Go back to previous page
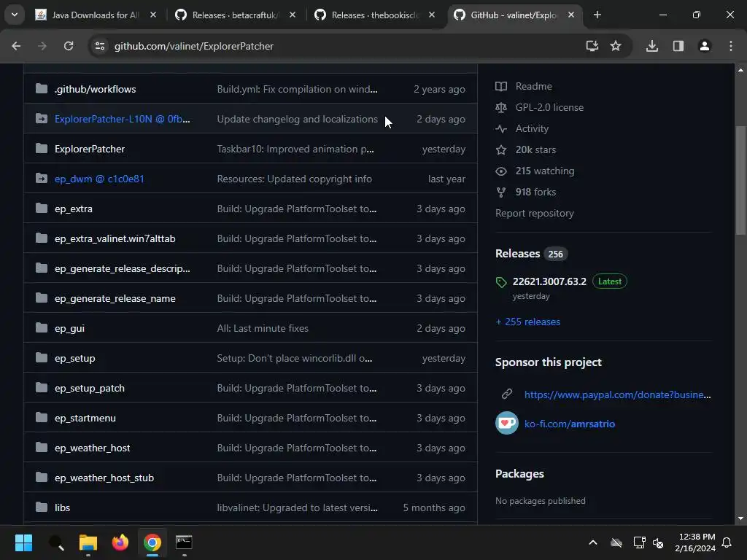 (x=16, y=46)
